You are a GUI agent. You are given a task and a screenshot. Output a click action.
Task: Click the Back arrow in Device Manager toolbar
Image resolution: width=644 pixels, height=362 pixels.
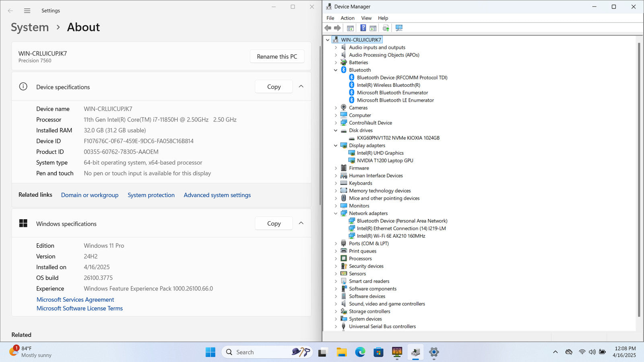click(328, 28)
